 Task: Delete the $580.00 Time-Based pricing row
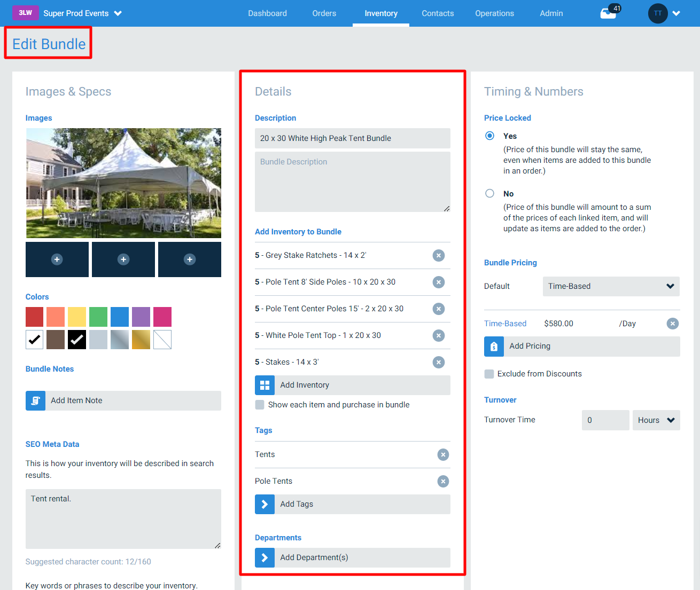(673, 324)
